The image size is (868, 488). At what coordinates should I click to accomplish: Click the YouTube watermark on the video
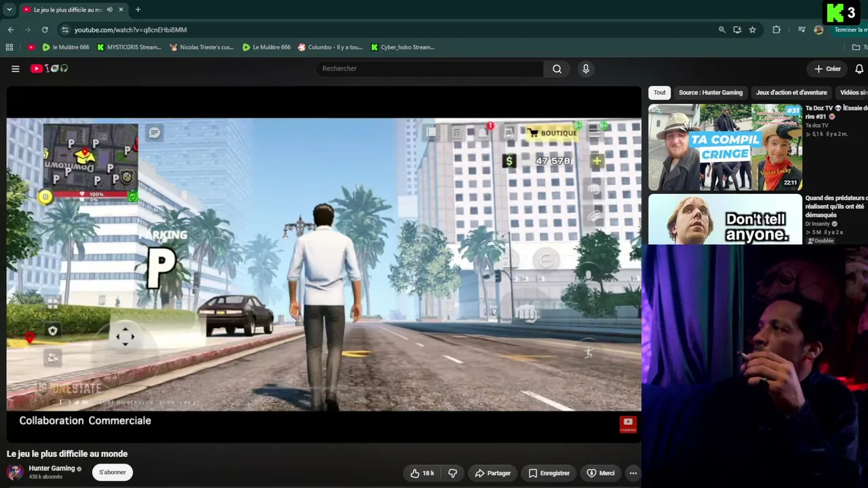pyautogui.click(x=628, y=424)
